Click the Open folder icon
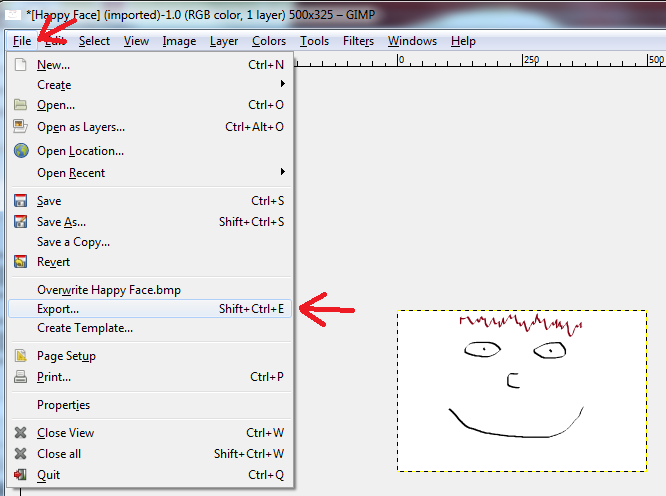Image resolution: width=666 pixels, height=496 pixels. click(20, 104)
